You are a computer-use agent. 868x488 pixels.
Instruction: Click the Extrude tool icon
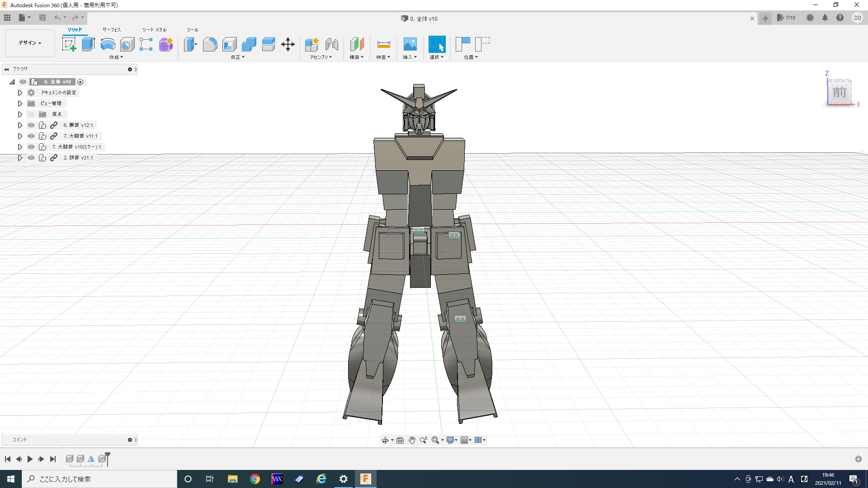click(88, 44)
